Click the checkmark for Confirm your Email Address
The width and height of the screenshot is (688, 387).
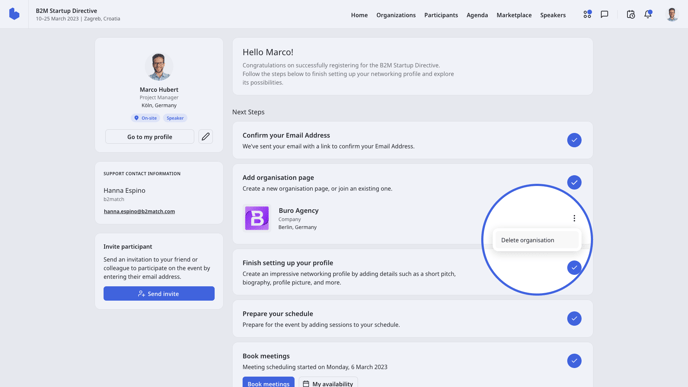pos(574,140)
